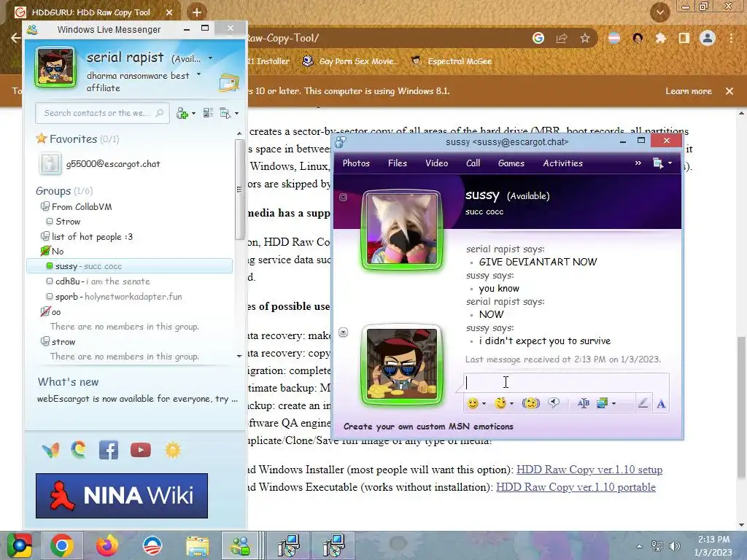Click Create your own custom MSN emoticons
Image resolution: width=747 pixels, height=560 pixels.
428,427
